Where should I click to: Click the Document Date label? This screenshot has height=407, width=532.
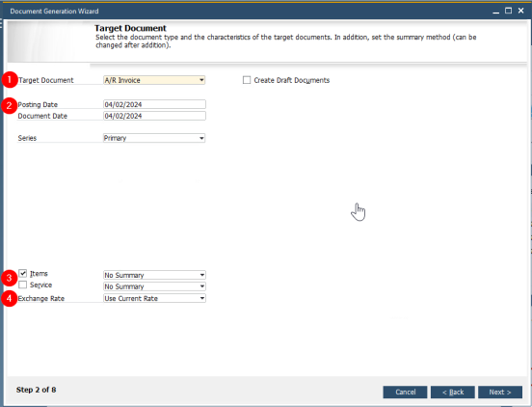tap(42, 116)
